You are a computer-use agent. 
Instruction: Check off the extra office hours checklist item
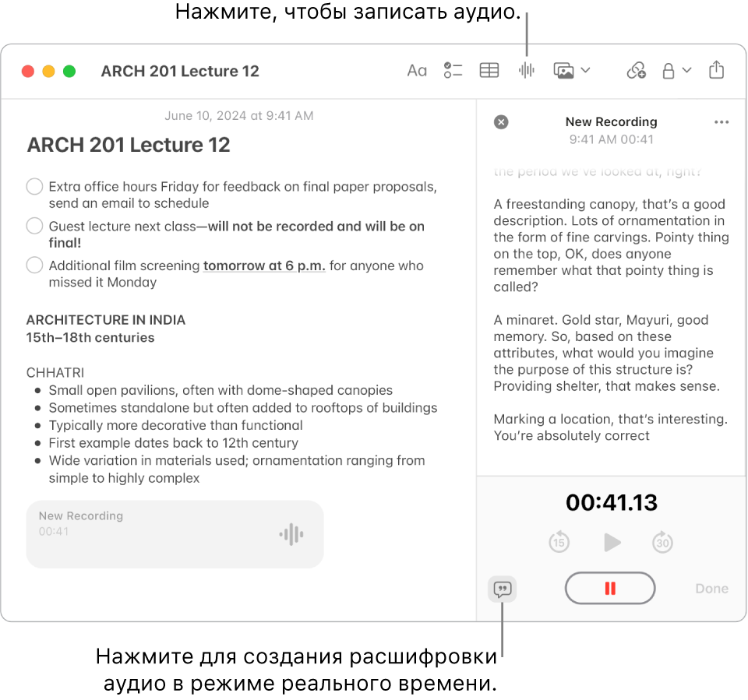click(34, 187)
